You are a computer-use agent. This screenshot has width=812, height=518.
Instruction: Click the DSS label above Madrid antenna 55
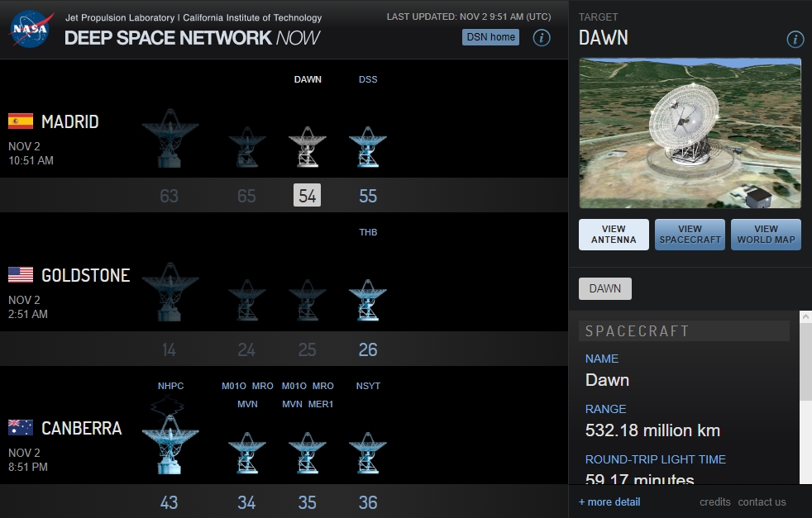pos(368,79)
